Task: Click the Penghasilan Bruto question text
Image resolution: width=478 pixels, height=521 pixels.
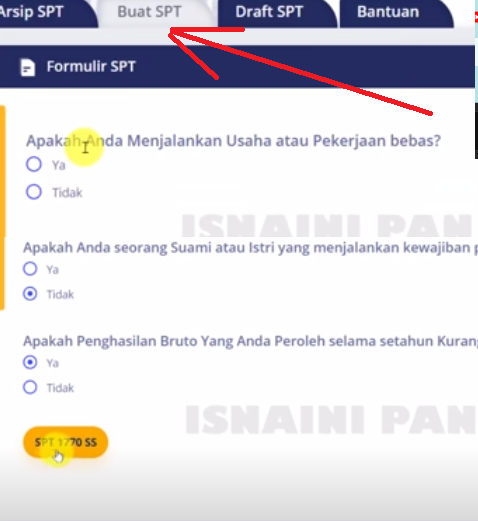Action: click(250, 341)
